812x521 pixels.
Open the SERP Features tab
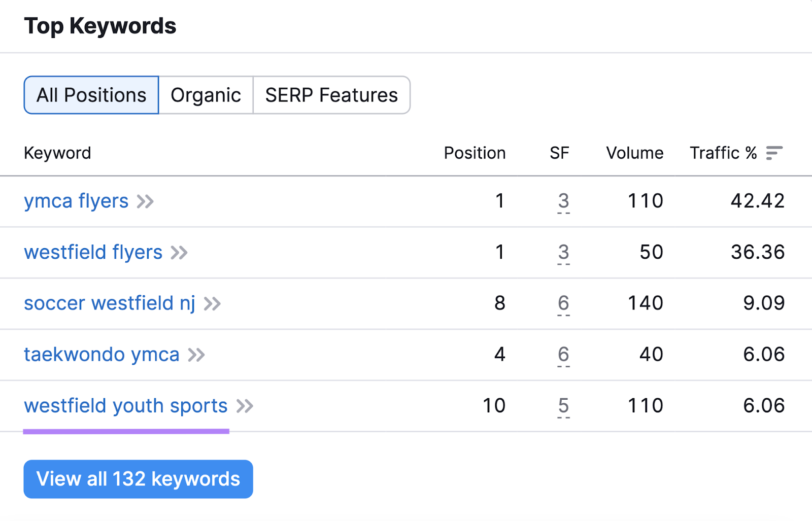[x=331, y=95]
